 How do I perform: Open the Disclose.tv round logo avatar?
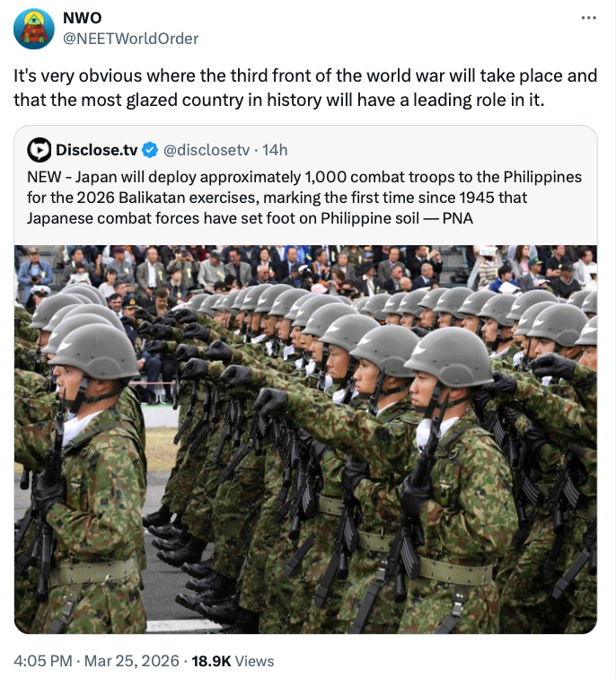coord(40,150)
